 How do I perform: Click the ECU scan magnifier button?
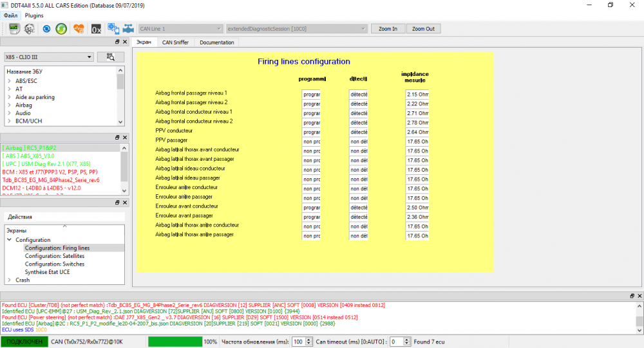coord(111,57)
